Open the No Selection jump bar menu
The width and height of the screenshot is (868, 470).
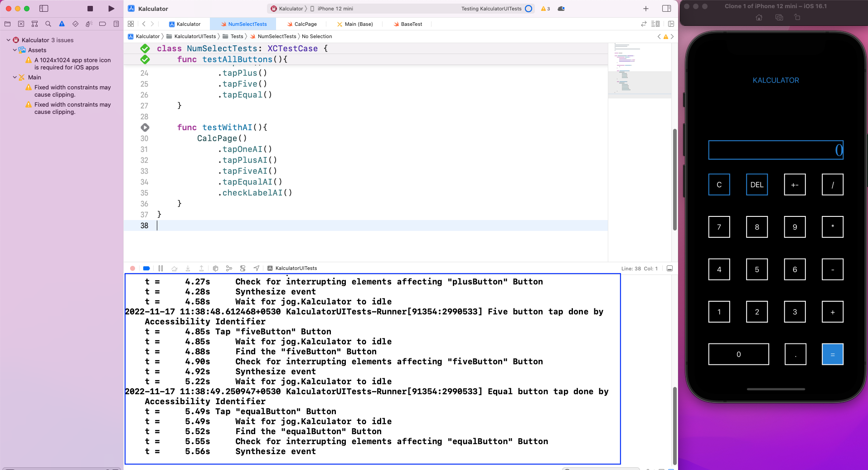pos(317,36)
